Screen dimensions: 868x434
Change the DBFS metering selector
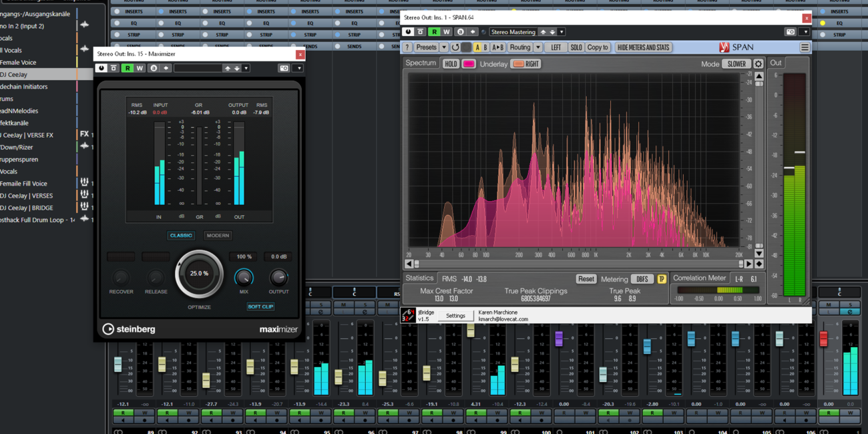tap(642, 279)
